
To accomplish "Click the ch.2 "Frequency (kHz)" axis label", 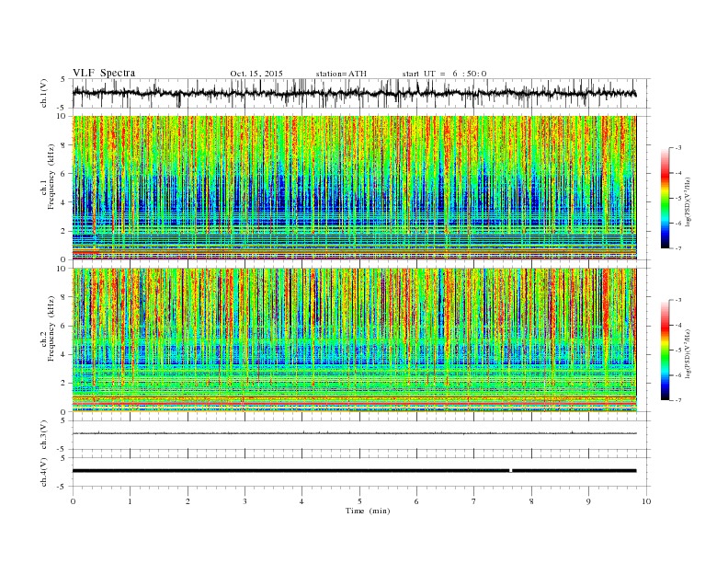I will click(x=51, y=329).
